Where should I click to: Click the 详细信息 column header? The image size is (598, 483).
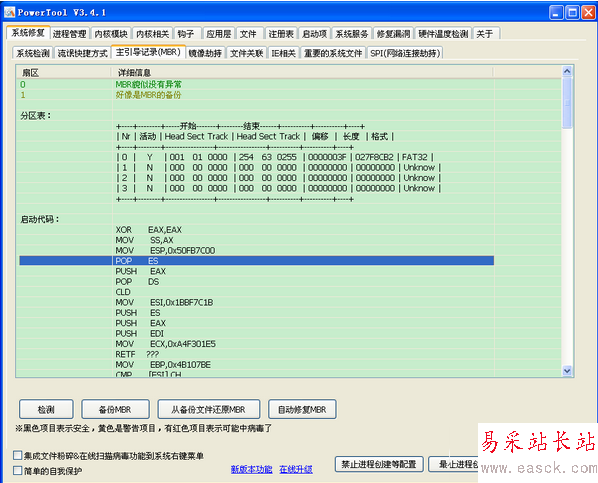coord(302,72)
